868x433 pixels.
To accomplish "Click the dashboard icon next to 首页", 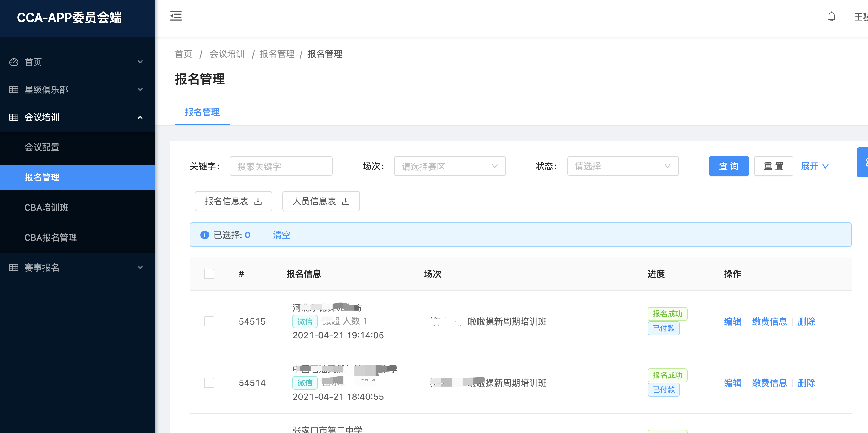I will point(14,62).
